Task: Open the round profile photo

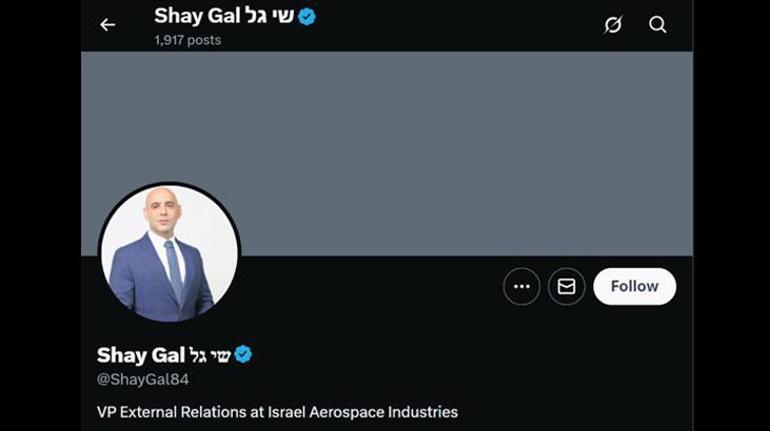Action: pyautogui.click(x=169, y=252)
